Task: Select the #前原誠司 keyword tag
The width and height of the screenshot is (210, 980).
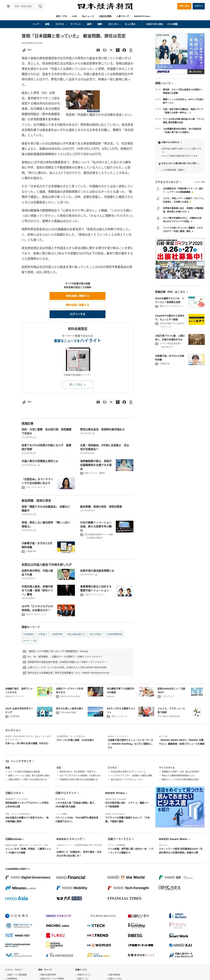Action: coord(29,634)
